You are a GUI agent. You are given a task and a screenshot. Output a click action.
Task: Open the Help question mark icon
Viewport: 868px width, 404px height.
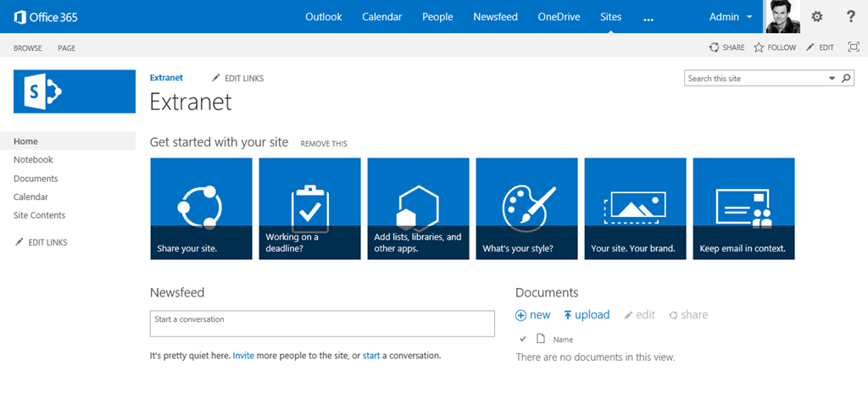click(x=850, y=17)
